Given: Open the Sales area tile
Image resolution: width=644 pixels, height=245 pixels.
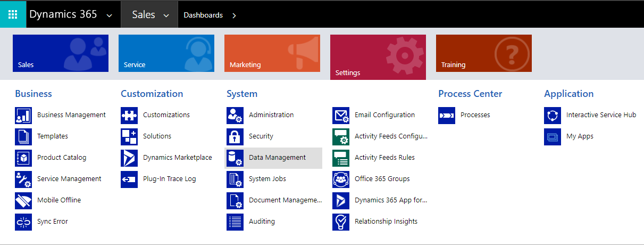Looking at the screenshot, I should pos(61,53).
